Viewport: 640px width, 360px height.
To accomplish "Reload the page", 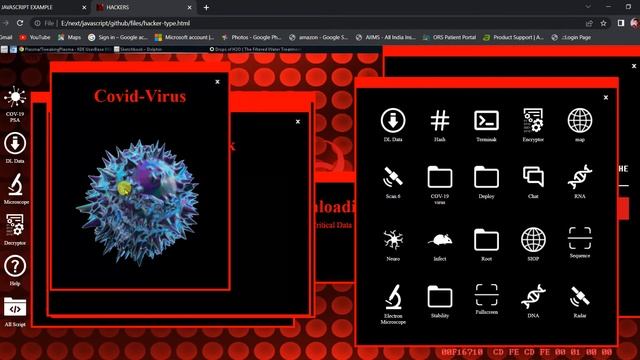I will tap(20, 23).
